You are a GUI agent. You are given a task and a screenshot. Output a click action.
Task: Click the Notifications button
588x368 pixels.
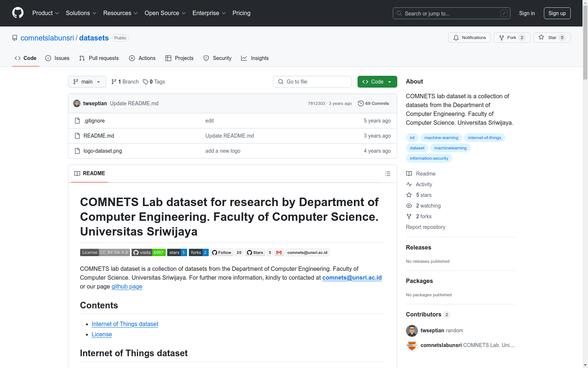coord(470,38)
